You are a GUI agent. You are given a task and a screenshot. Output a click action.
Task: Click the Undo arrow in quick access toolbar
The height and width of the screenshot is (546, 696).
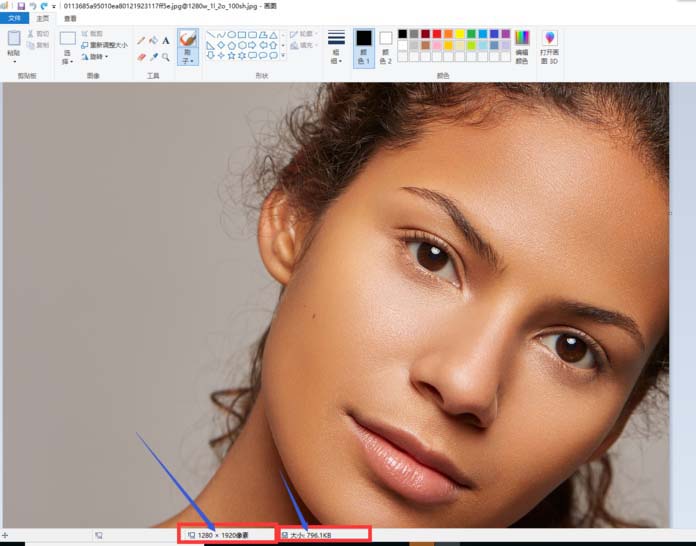32,6
